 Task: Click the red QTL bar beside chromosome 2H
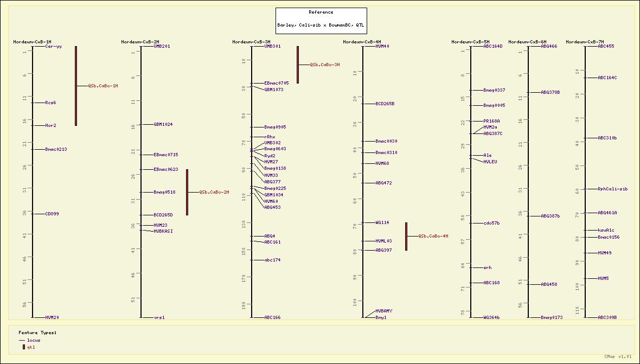[x=187, y=192]
